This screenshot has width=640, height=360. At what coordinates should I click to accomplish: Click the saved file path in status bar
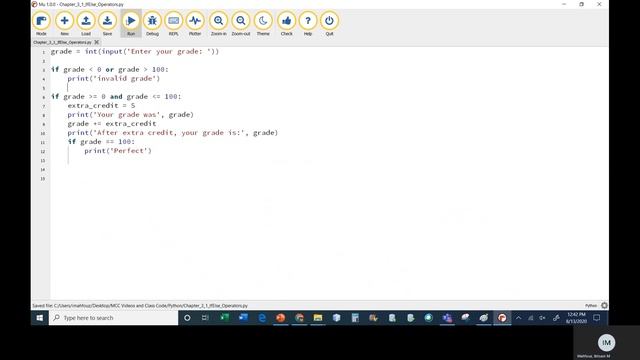click(x=140, y=305)
